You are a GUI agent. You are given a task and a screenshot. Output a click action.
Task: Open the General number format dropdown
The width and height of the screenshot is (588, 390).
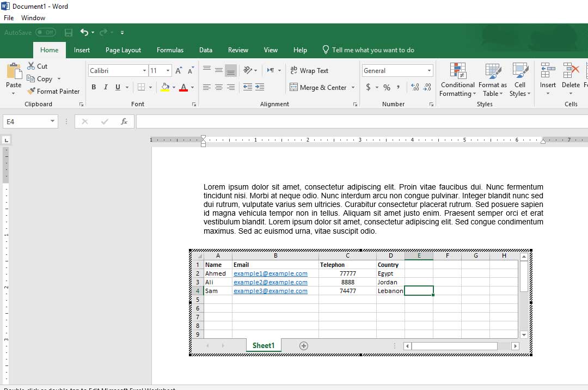(x=429, y=70)
